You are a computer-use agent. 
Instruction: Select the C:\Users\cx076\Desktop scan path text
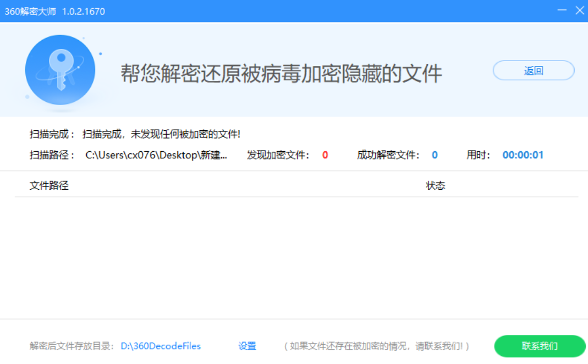156,155
